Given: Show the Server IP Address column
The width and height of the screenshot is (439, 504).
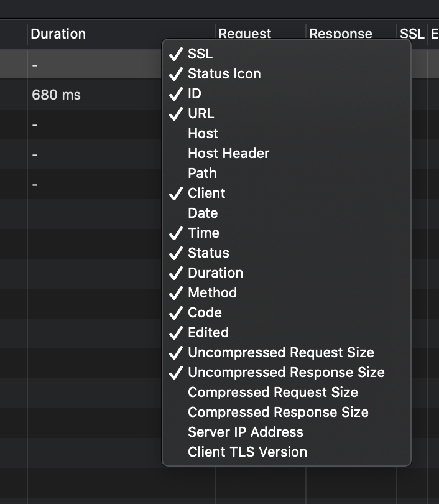Looking at the screenshot, I should pos(287,432).
